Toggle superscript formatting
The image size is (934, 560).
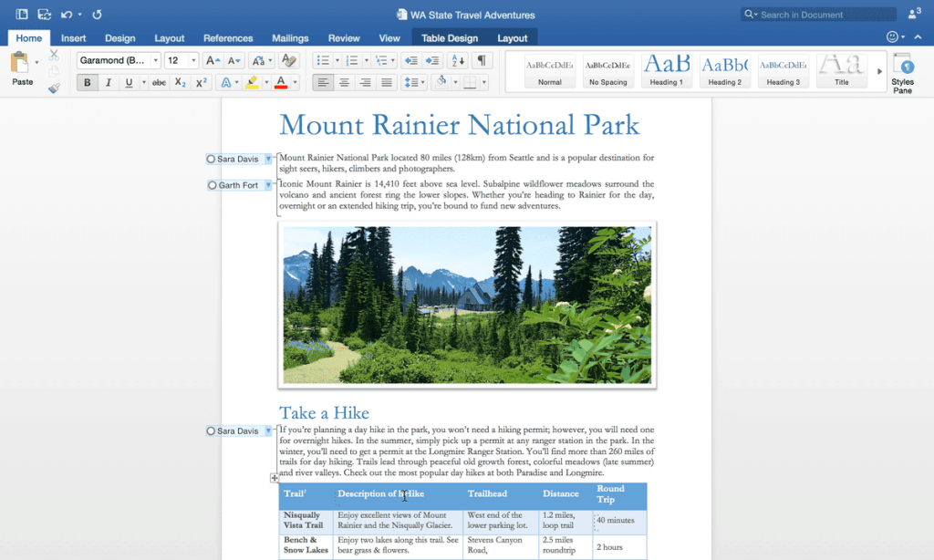[x=200, y=81]
